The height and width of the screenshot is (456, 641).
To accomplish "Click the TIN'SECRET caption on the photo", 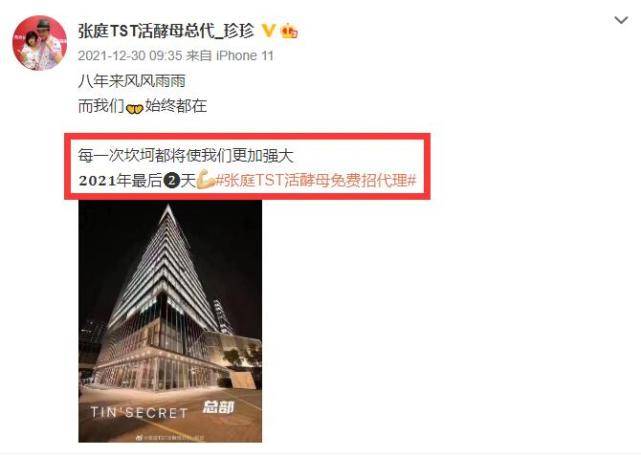I will tap(139, 413).
